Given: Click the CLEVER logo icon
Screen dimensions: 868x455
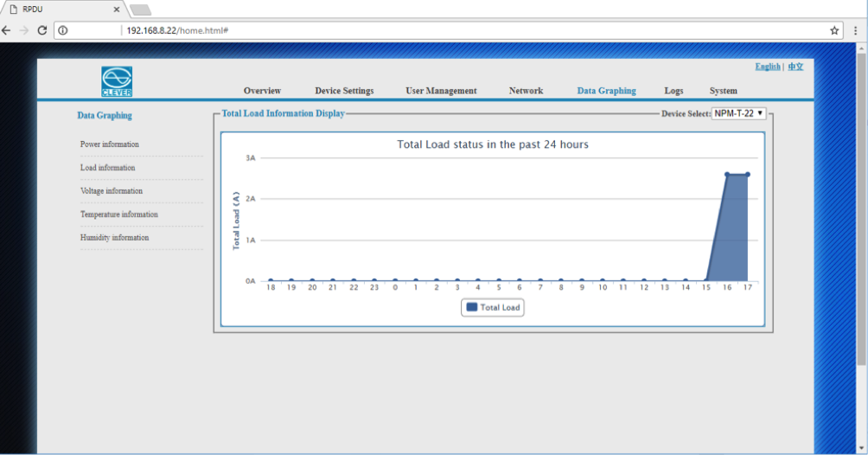Looking at the screenshot, I should pyautogui.click(x=117, y=81).
